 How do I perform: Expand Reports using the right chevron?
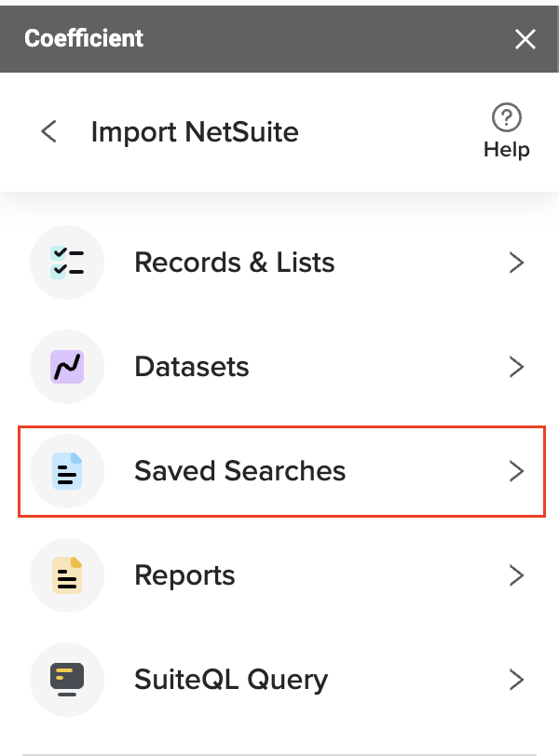(516, 575)
